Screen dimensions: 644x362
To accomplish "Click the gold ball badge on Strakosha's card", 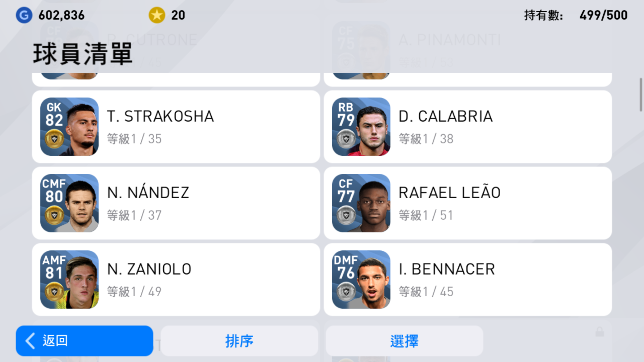I will tap(54, 139).
